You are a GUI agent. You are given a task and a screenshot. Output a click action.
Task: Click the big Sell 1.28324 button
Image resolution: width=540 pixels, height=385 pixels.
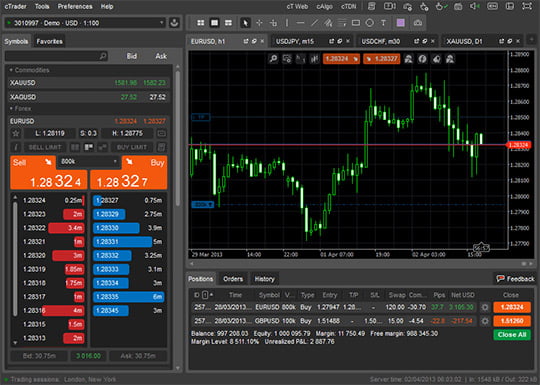(x=49, y=173)
